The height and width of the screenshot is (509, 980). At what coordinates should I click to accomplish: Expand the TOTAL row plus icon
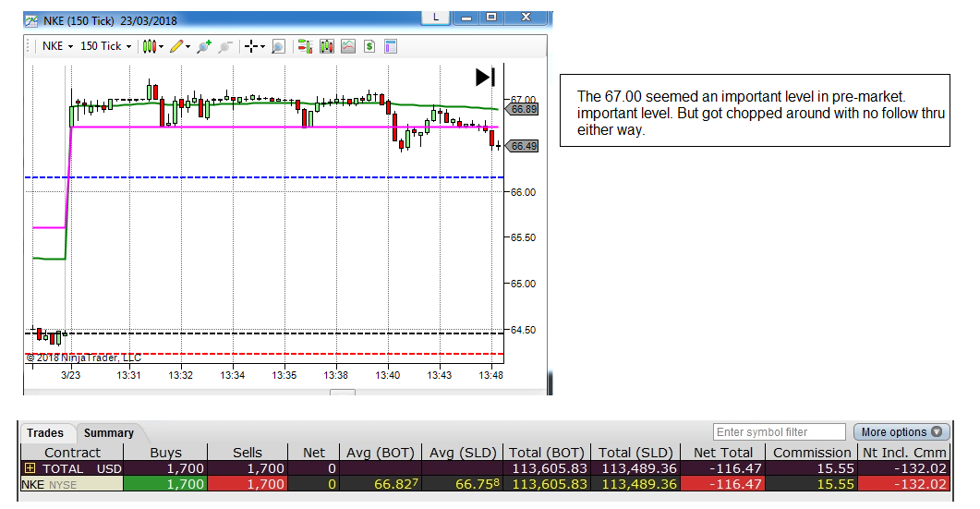point(30,468)
